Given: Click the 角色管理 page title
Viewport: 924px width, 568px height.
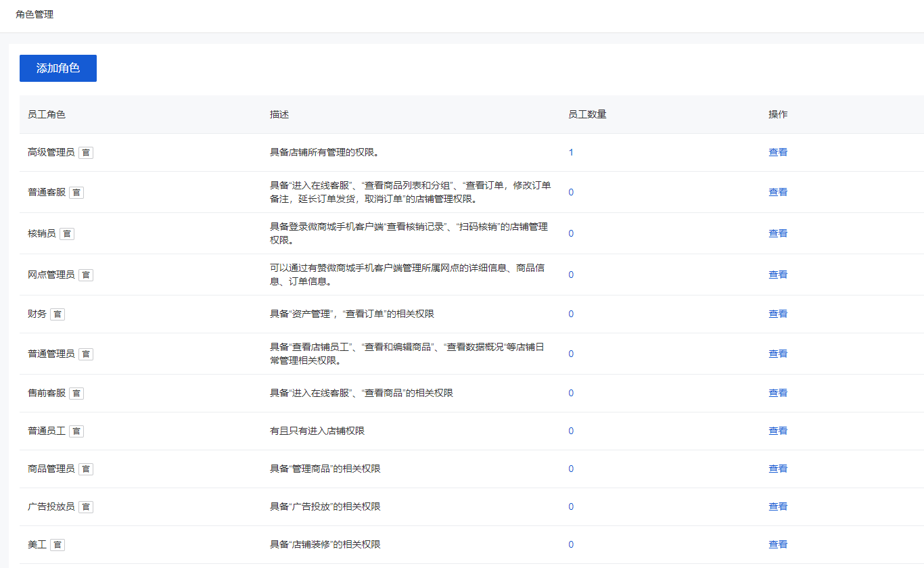Looking at the screenshot, I should [37, 14].
